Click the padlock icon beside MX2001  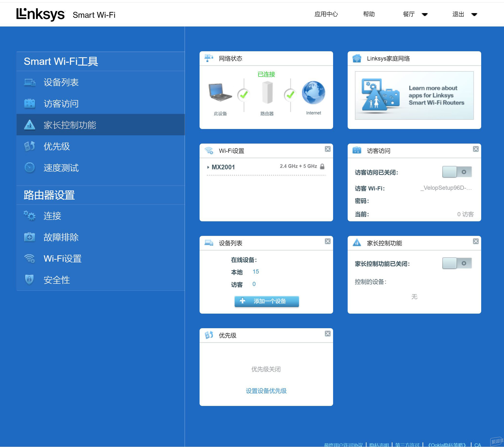point(322,166)
